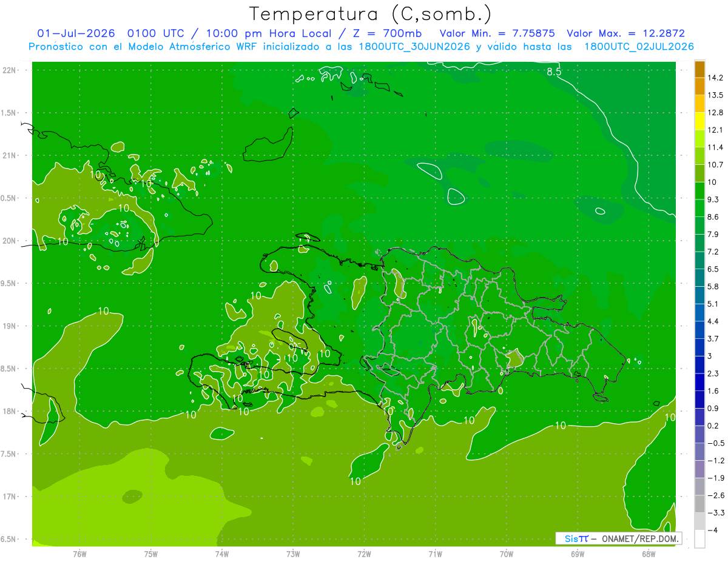
Task: Click the "Valor Min. = 7.75875" text
Action: [497, 33]
